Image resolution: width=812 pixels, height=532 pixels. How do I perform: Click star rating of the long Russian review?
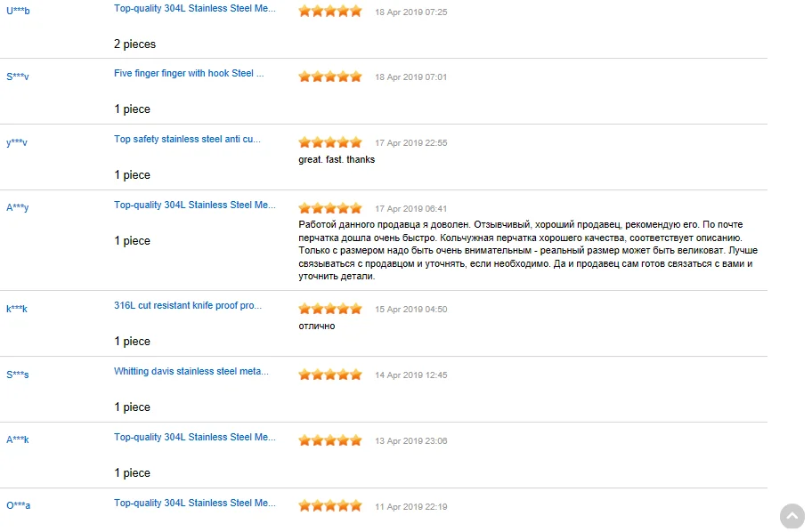[x=330, y=208]
